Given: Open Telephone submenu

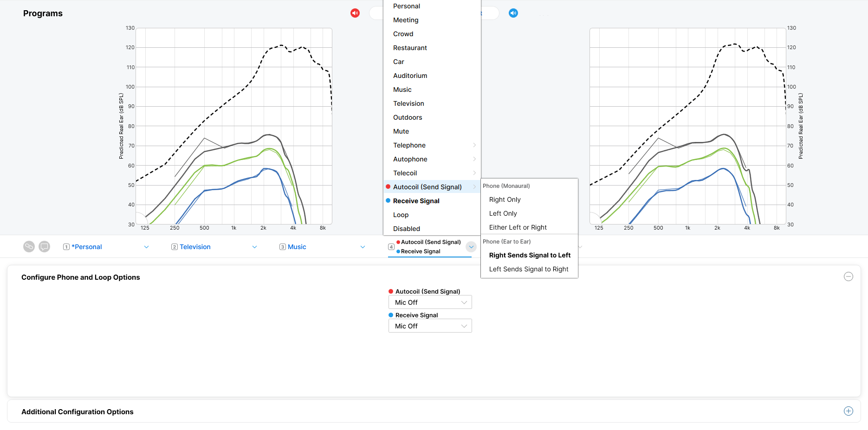Looking at the screenshot, I should click(432, 145).
